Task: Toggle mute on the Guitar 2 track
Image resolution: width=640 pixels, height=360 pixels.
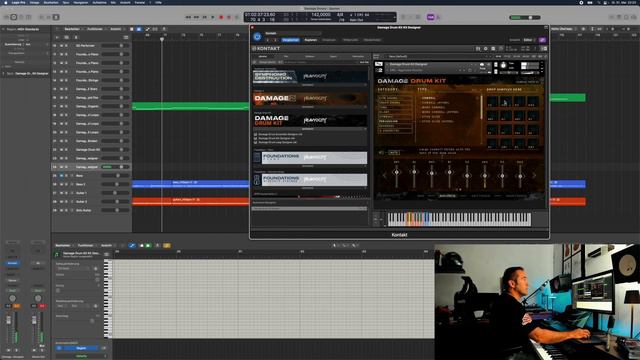Action: tap(62, 202)
